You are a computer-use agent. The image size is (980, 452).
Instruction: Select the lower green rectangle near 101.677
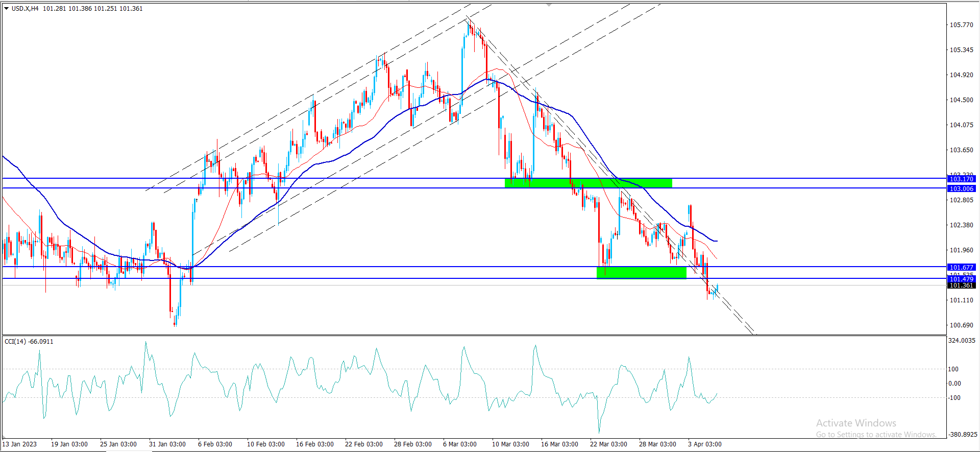point(641,273)
